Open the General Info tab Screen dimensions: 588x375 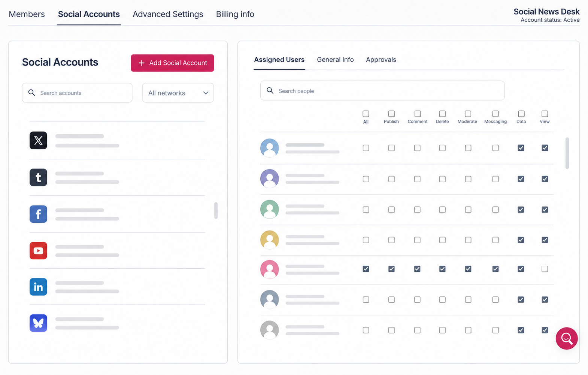coord(335,60)
